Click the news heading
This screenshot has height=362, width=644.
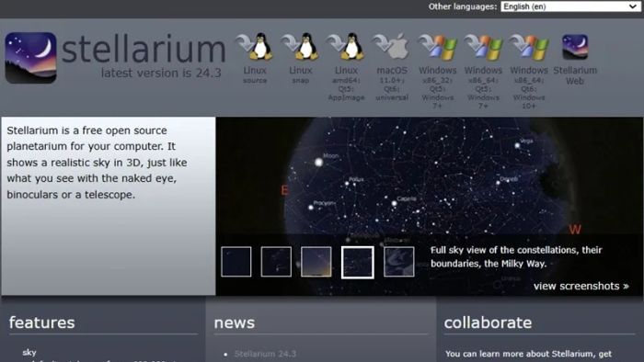coord(235,322)
